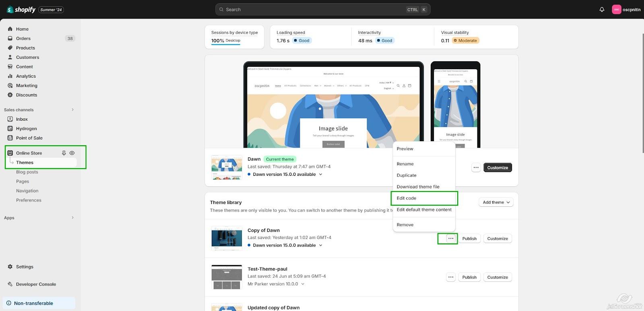This screenshot has height=311, width=644.
Task: Expand Mr Parker version 10.0.0 dropdown
Action: [303, 284]
